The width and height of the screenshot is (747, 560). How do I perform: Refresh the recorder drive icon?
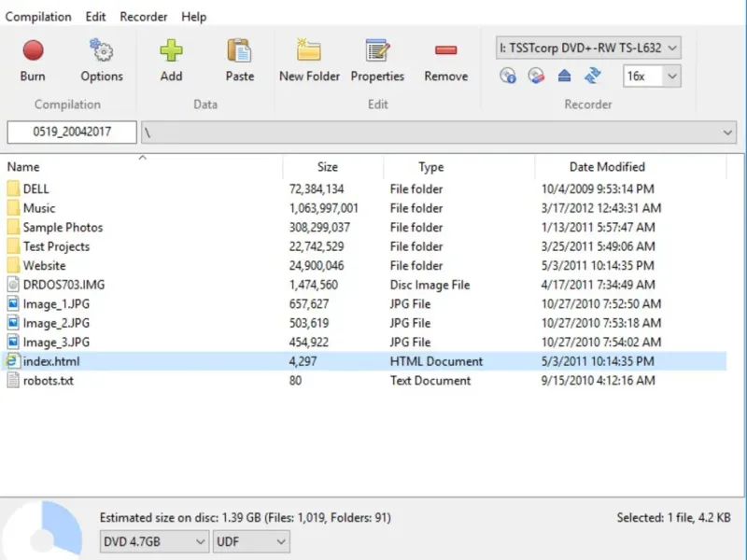coord(593,76)
